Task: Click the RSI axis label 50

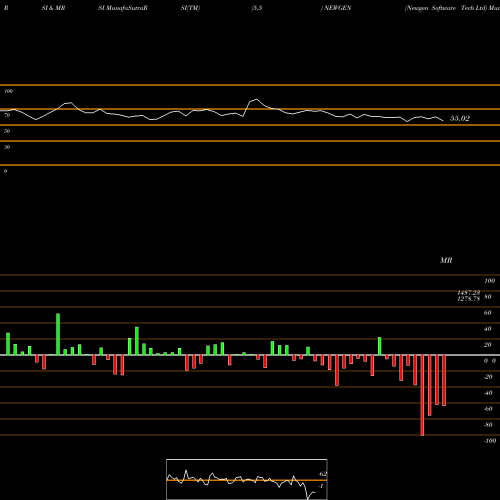Action: point(7,131)
